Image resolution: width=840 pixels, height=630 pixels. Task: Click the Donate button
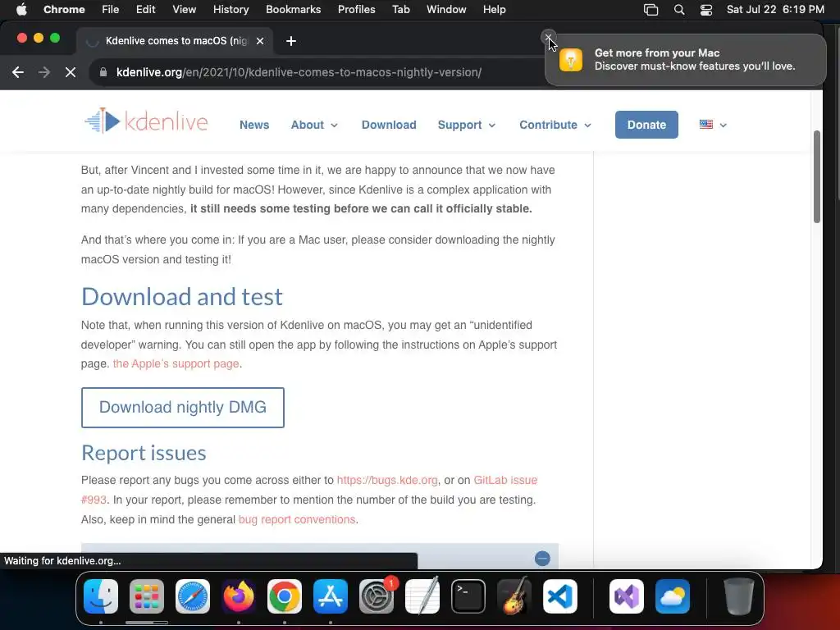point(646,125)
